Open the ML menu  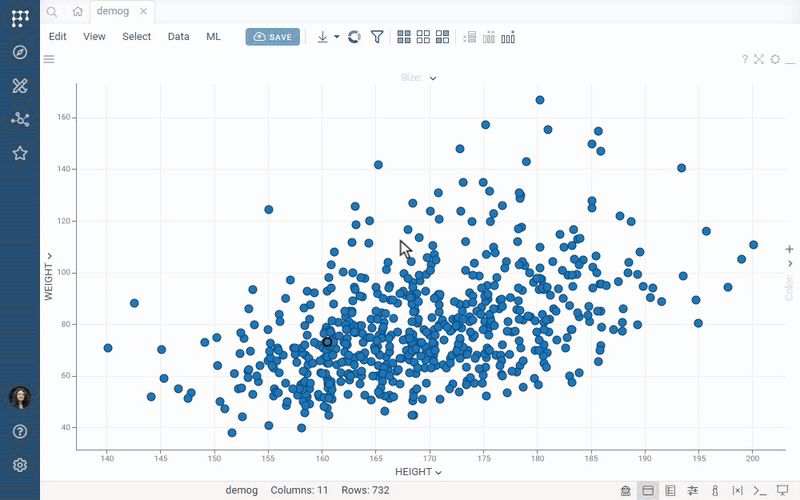tap(213, 37)
